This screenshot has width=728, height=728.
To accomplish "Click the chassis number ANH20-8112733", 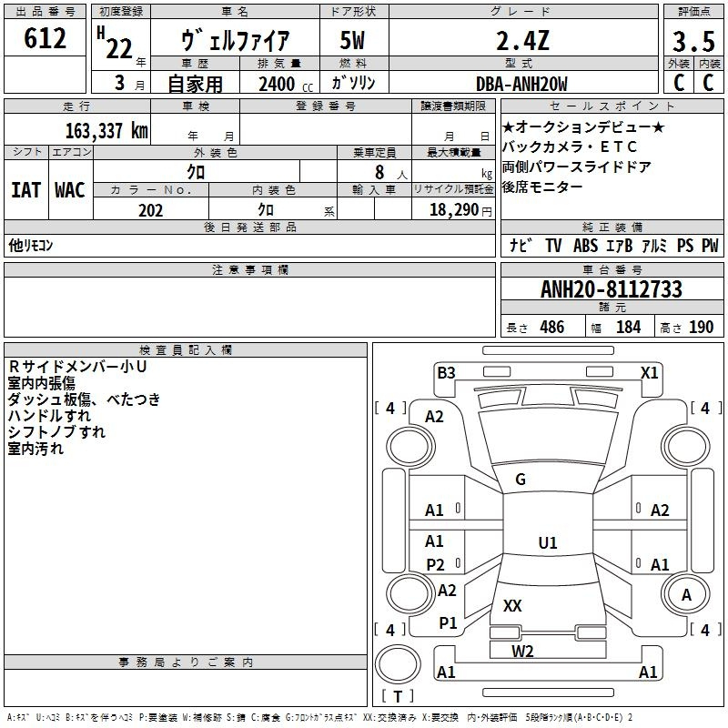I will 612,288.
